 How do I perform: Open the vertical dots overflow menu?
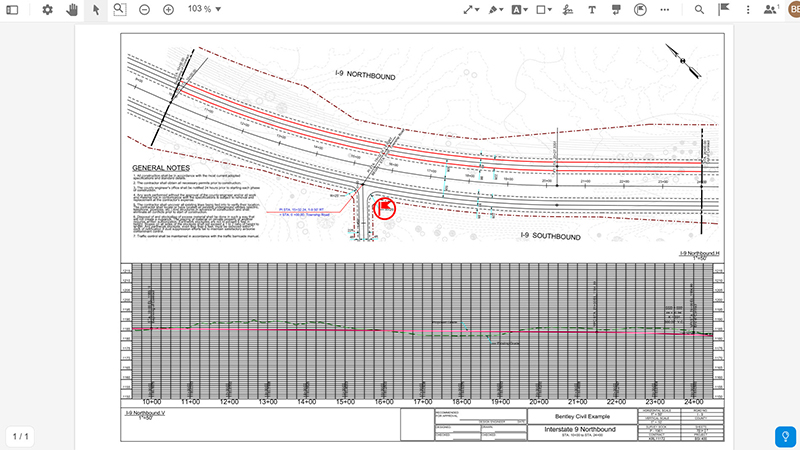point(748,10)
